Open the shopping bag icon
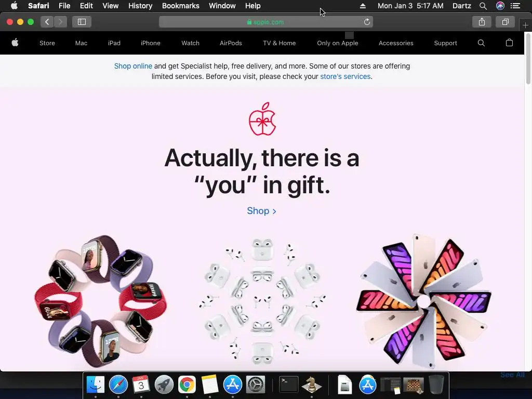This screenshot has height=399, width=532. pos(509,43)
